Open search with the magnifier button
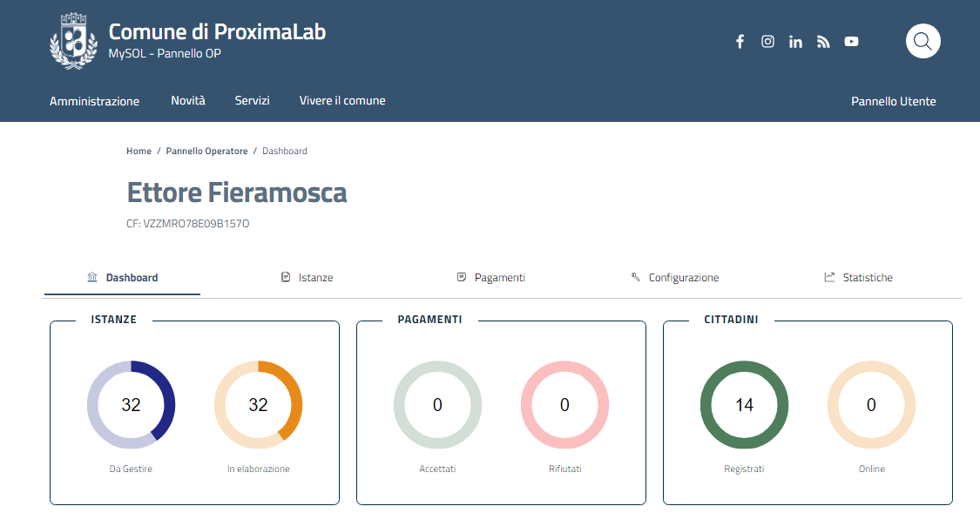 [x=923, y=41]
